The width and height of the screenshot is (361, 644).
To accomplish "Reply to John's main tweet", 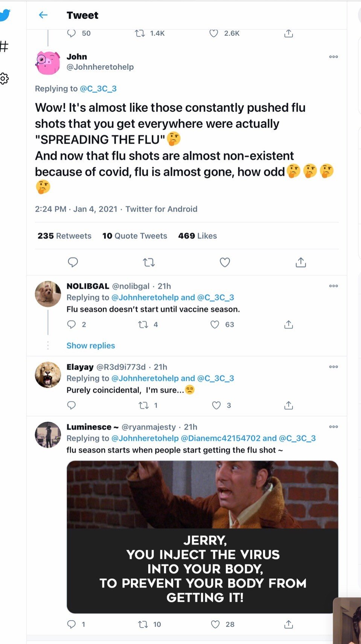I will pyautogui.click(x=73, y=262).
